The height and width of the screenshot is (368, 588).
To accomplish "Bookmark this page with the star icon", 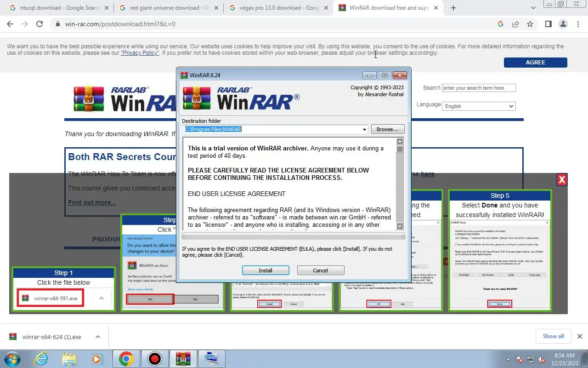I will coord(530,24).
